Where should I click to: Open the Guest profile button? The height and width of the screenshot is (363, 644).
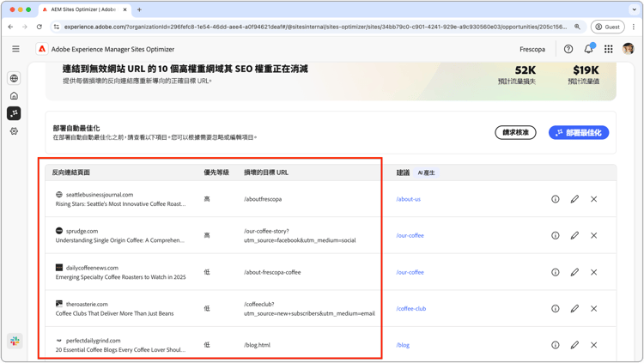click(607, 27)
